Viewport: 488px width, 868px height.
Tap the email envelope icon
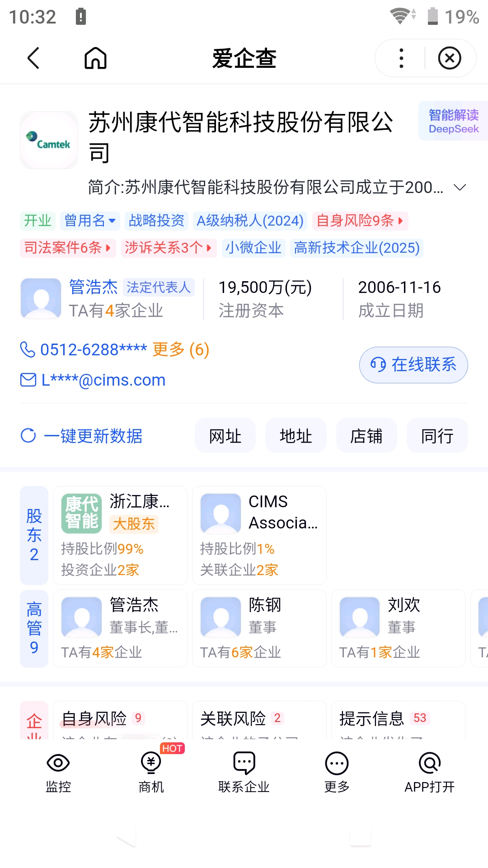pyautogui.click(x=28, y=380)
